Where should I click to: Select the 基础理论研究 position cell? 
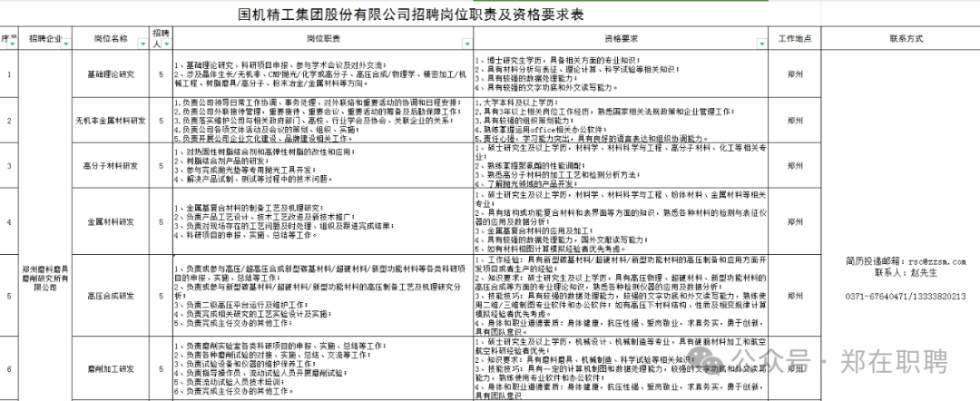coord(111,73)
